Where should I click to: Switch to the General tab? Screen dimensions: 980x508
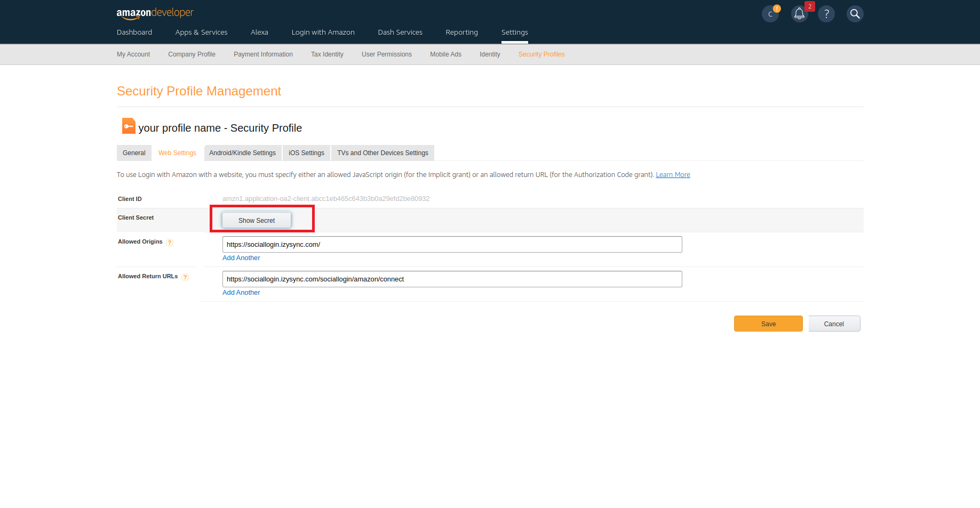[x=134, y=153]
